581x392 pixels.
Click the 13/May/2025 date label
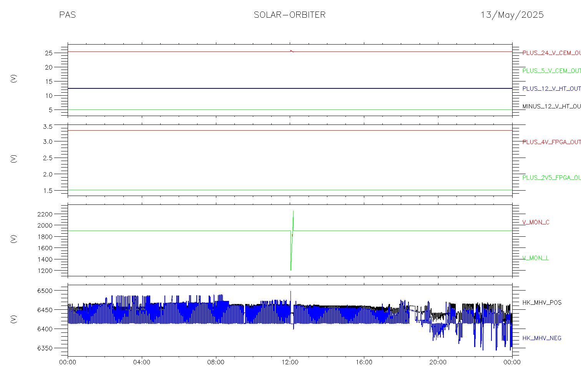coord(512,15)
